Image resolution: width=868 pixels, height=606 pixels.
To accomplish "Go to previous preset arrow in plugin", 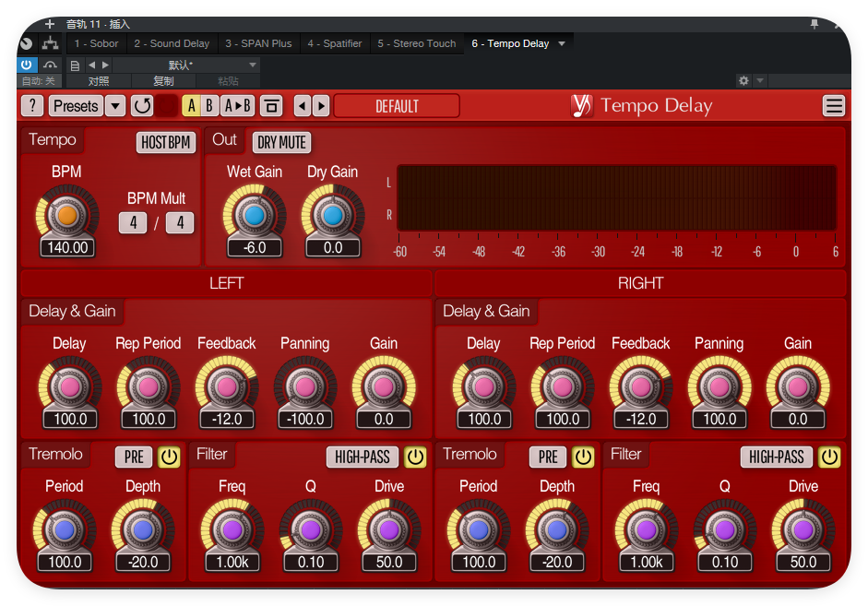I will point(302,106).
